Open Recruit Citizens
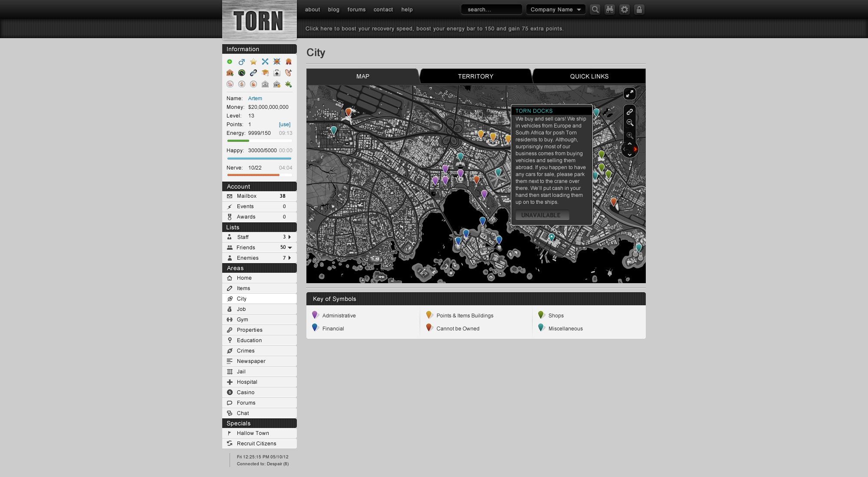This screenshot has width=868, height=477. click(260, 444)
